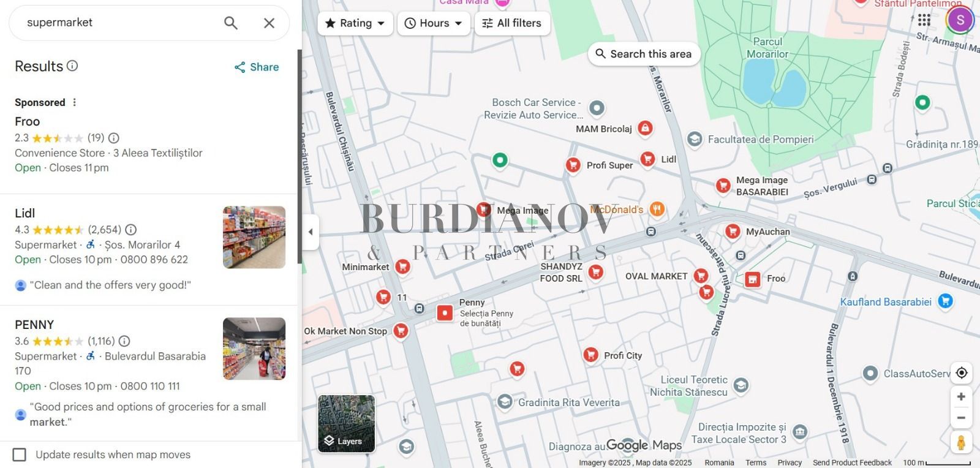Select the SHANDYZ FOOD SRL pin

(x=595, y=272)
